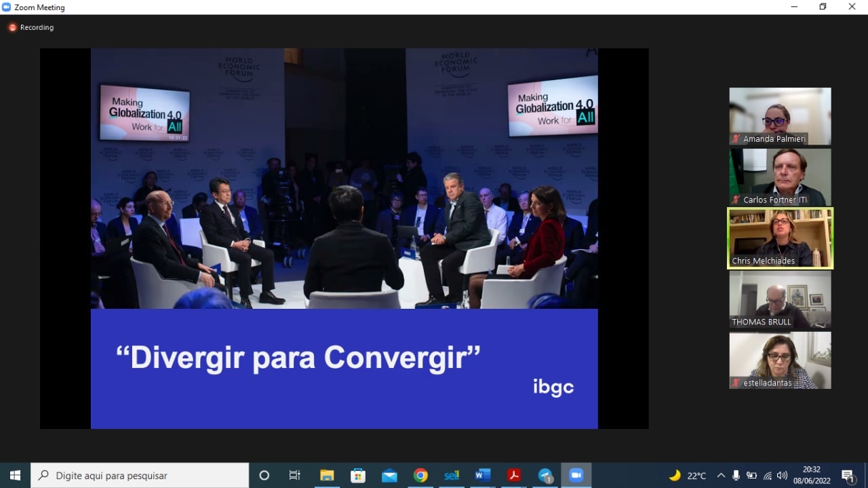Click the Task View button

pos(294,475)
